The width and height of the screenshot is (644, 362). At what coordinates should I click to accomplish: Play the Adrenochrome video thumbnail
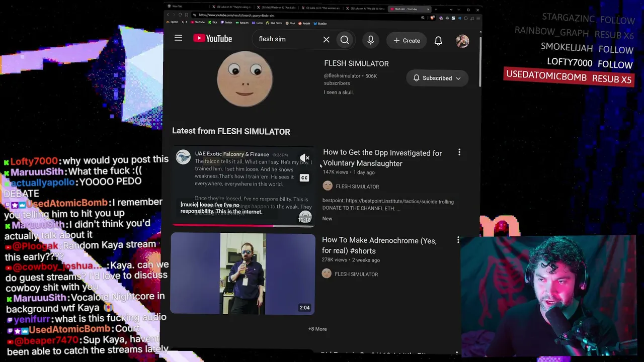coord(243,274)
